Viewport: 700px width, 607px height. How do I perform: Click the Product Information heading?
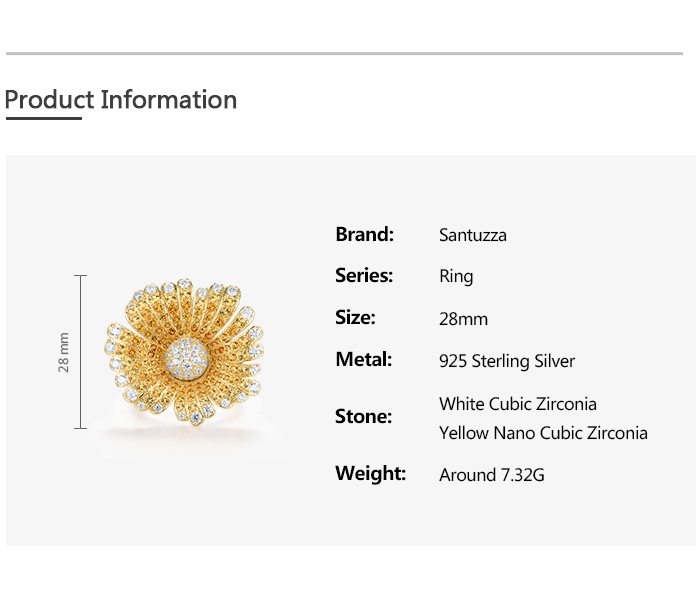point(121,100)
